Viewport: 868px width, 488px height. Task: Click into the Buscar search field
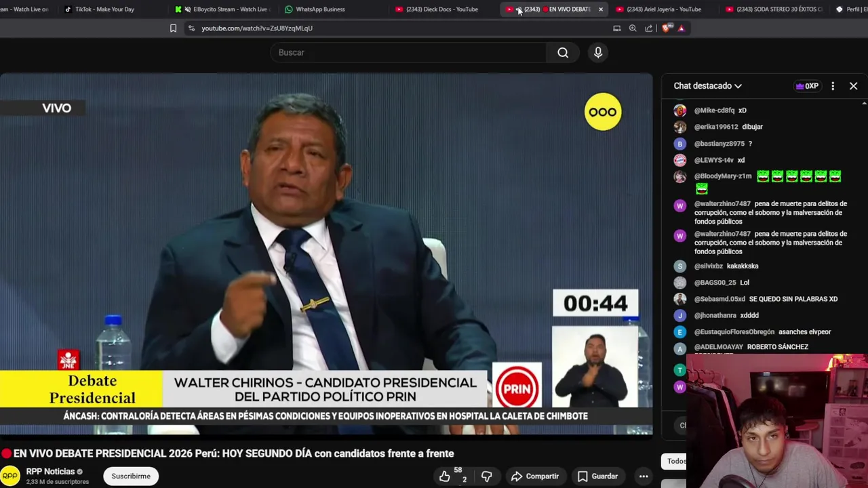[408, 53]
